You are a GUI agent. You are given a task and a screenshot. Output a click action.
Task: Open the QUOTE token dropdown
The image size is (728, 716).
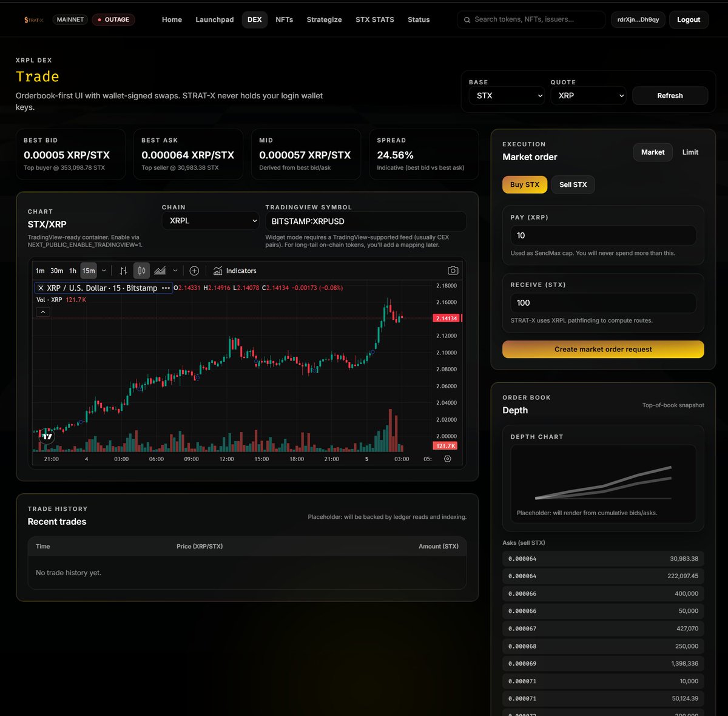(x=588, y=96)
